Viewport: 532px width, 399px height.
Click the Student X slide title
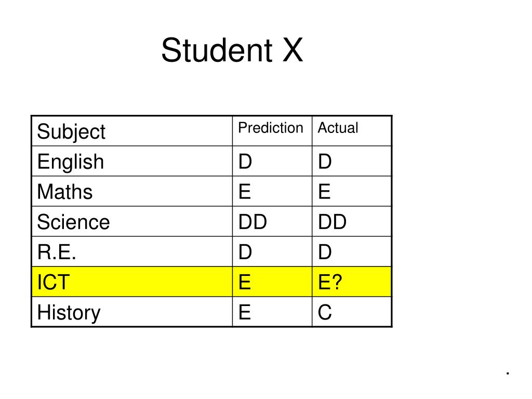[232, 50]
